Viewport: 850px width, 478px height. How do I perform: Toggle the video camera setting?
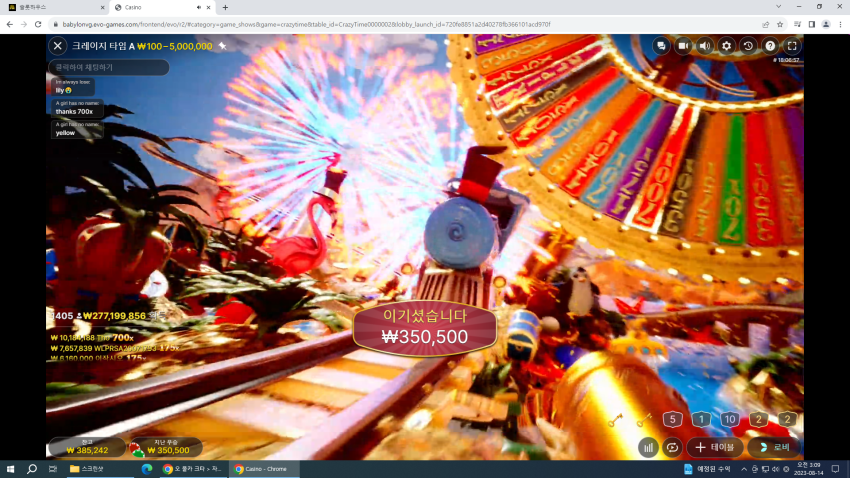point(683,46)
